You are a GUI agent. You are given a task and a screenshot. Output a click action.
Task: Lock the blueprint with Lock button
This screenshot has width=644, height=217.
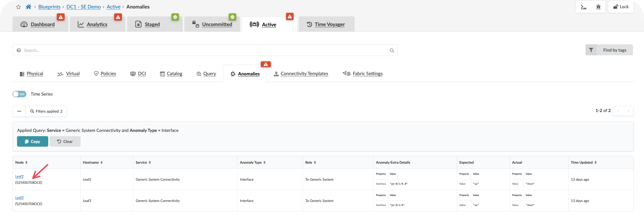click(x=621, y=7)
